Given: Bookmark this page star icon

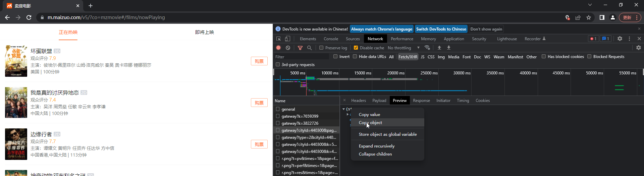Looking at the screenshot, I should click(589, 17).
